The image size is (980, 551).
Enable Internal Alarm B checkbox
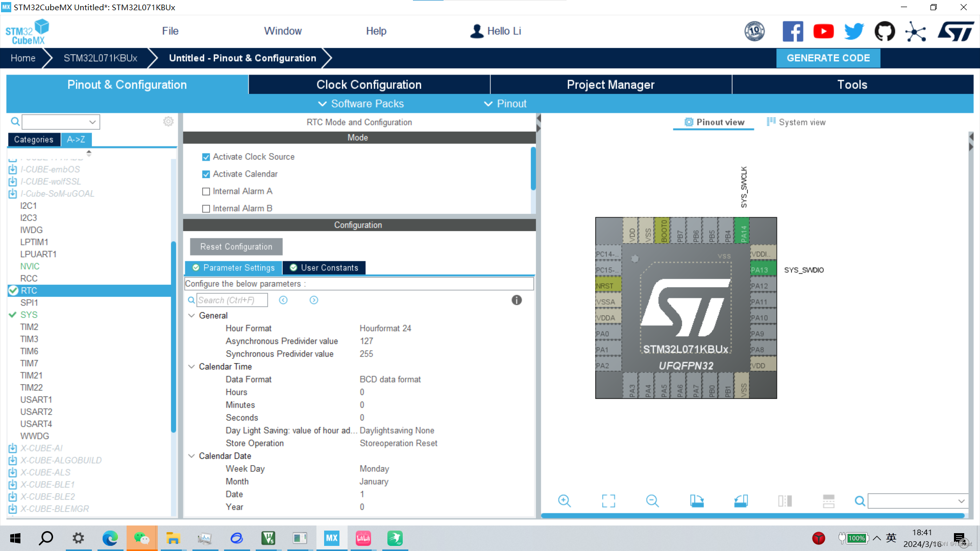[x=206, y=209]
